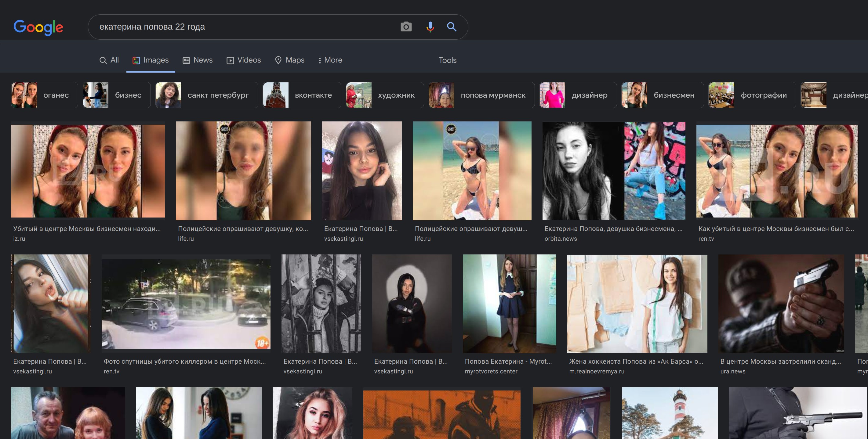Click the Google logo
Image resolution: width=868 pixels, height=439 pixels.
point(38,27)
